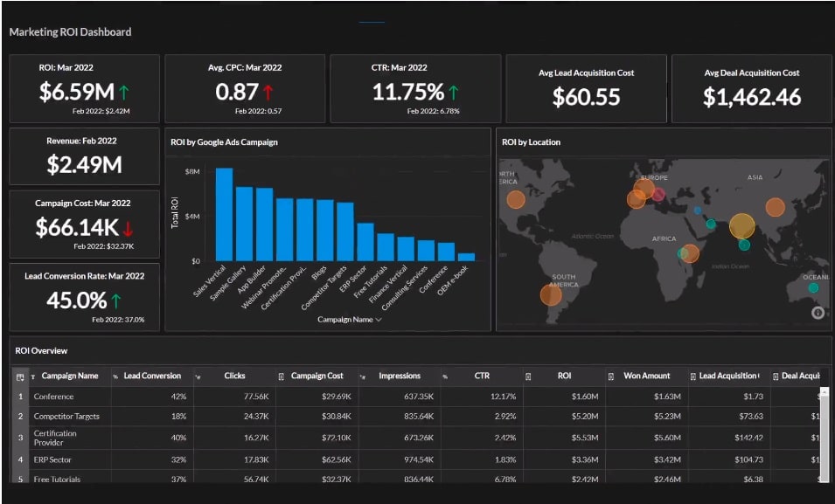Click the $5.20M ROI cell
Screen dimensions: 835x504
(585, 416)
